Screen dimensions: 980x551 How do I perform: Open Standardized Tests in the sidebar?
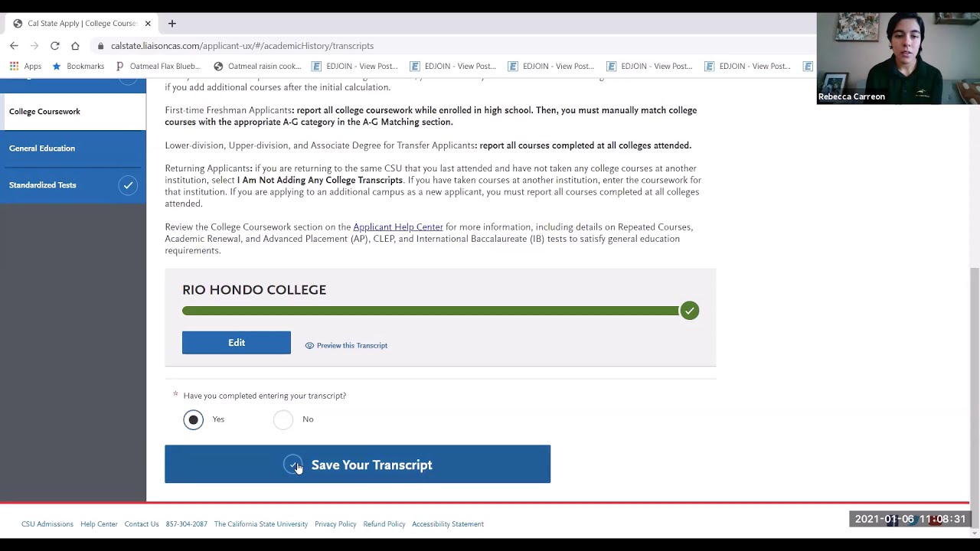click(73, 185)
